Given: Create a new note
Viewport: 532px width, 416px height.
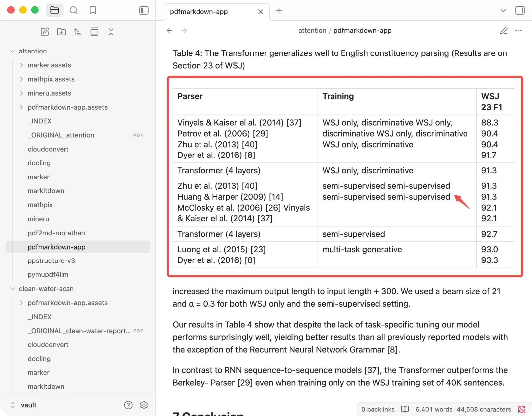Looking at the screenshot, I should [45, 32].
